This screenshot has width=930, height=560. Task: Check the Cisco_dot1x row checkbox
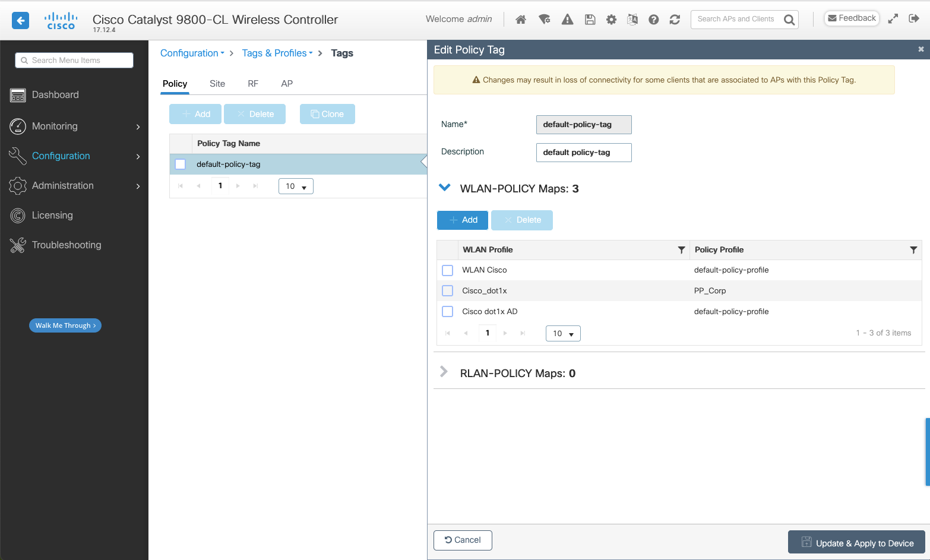pos(448,291)
